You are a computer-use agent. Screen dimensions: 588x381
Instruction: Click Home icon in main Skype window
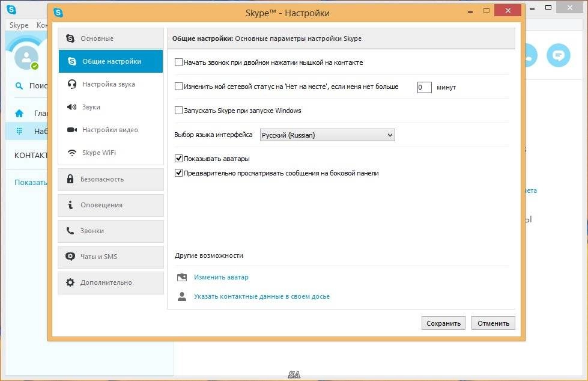coord(19,114)
